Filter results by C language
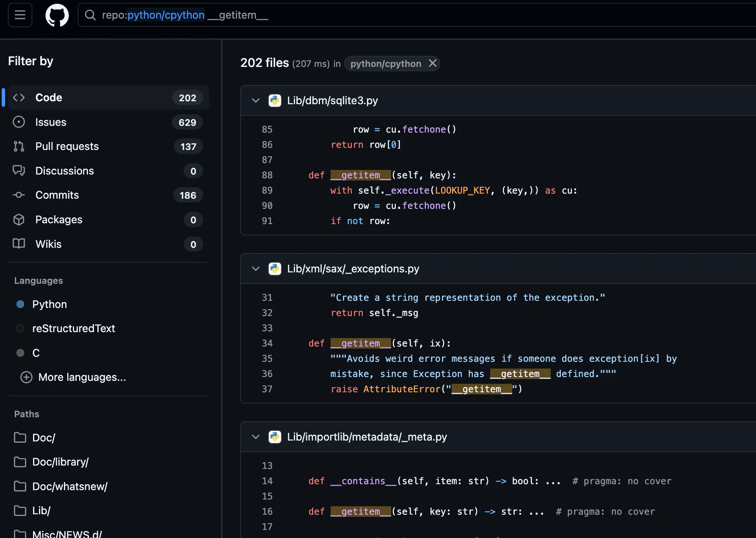This screenshot has height=538, width=756. click(x=36, y=353)
